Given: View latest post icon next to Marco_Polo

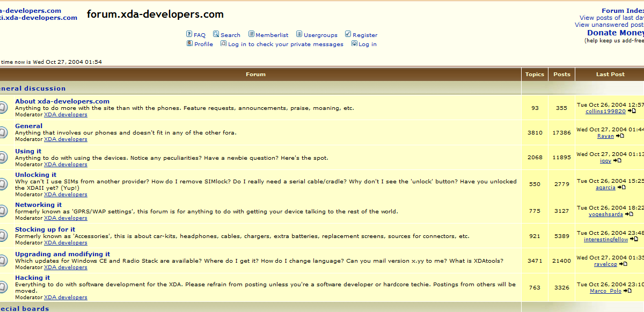Looking at the screenshot, I should click(x=627, y=291).
